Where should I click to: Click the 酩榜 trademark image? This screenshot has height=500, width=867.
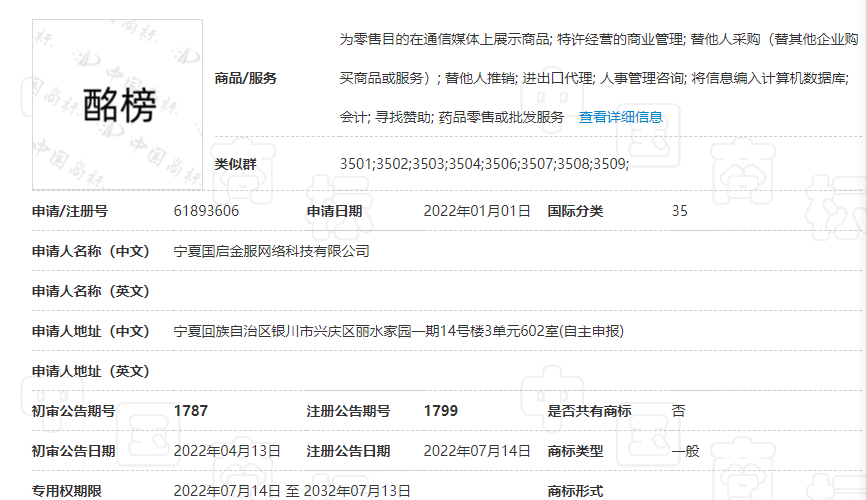tap(117, 105)
